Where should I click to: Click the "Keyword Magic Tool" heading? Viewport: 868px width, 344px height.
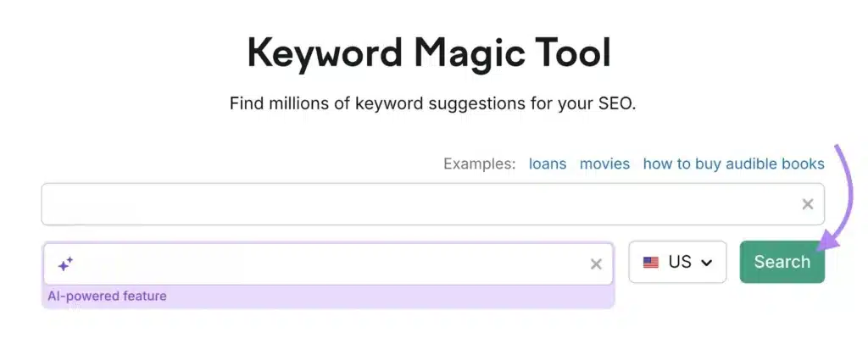point(428,53)
